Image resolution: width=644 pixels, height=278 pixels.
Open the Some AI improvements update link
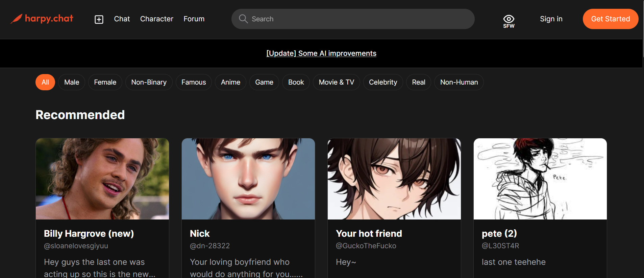pos(321,53)
